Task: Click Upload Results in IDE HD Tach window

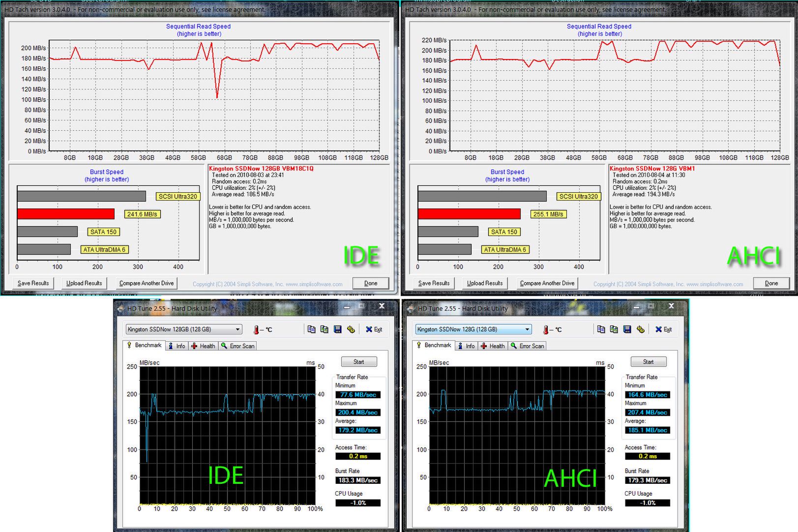Action: pos(84,283)
